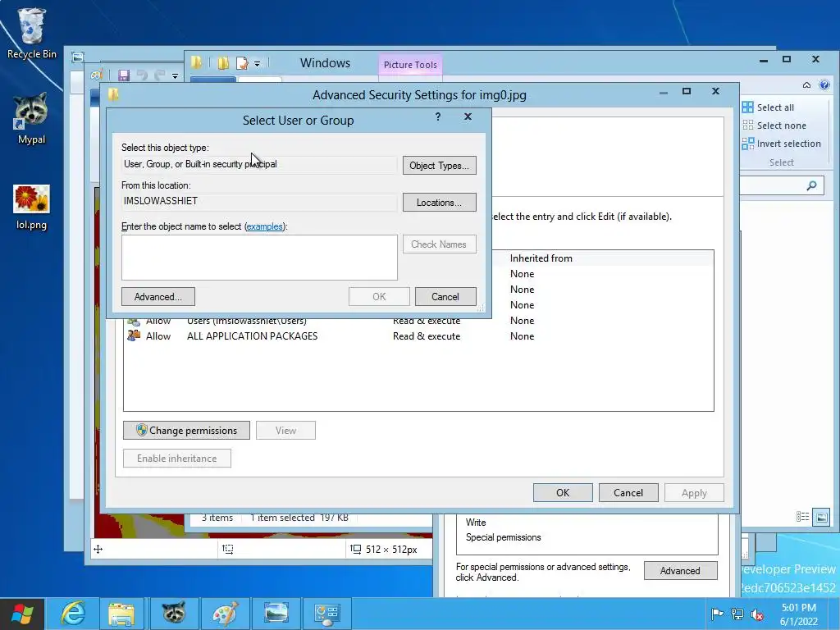Image resolution: width=840 pixels, height=630 pixels.
Task: Minimize the Explorer Windows window
Action: click(764, 60)
